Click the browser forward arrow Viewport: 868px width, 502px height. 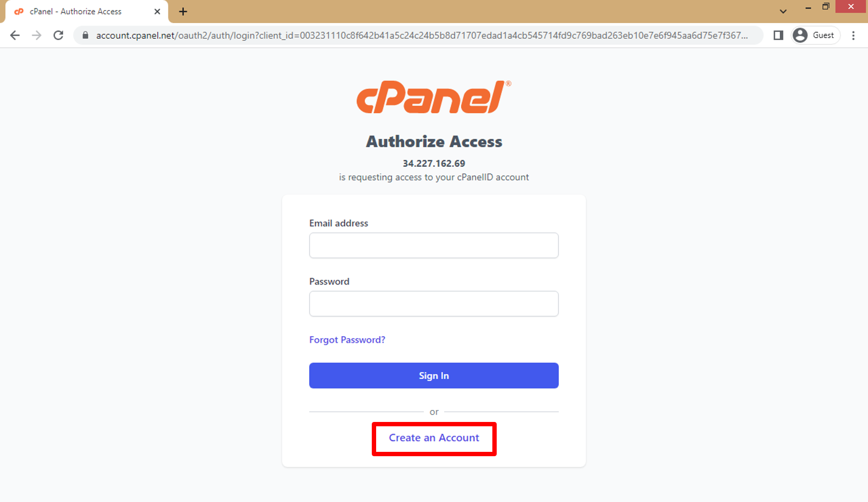tap(37, 35)
